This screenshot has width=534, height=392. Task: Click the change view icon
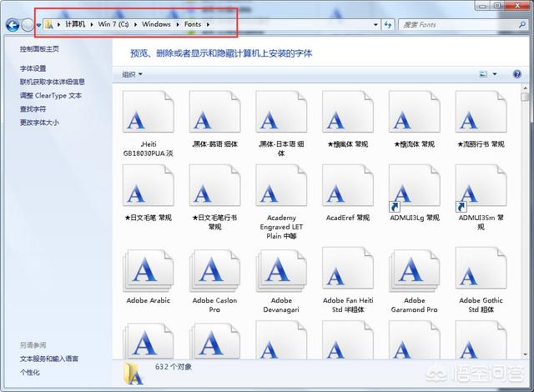coord(484,74)
